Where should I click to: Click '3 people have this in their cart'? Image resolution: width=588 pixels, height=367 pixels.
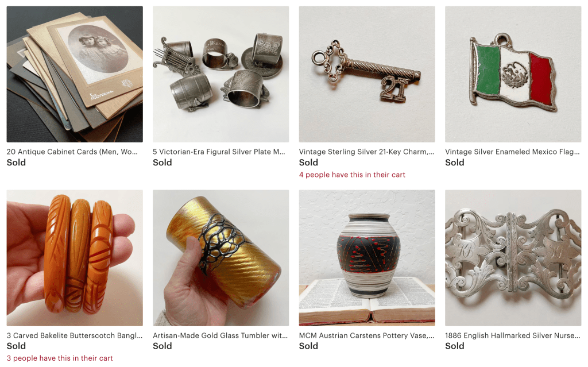[x=60, y=358]
